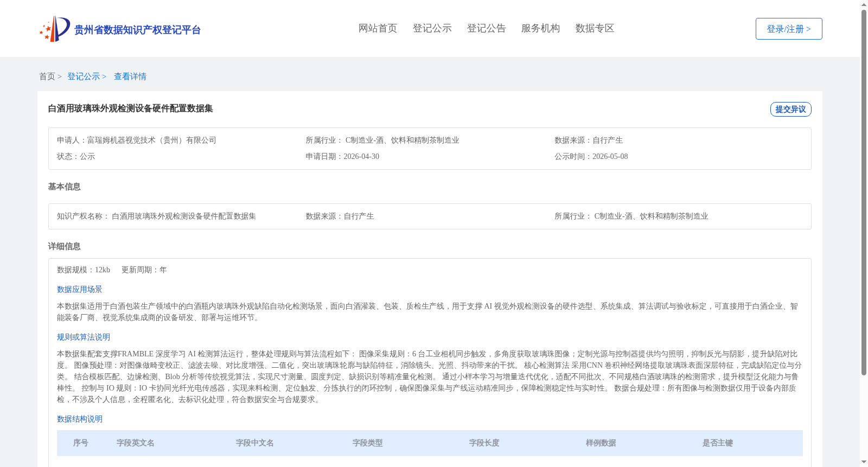Screen dimensions: 868x467
Task: Open 贵州省数据知识产权登记平台 site title
Action: pyautogui.click(x=137, y=30)
